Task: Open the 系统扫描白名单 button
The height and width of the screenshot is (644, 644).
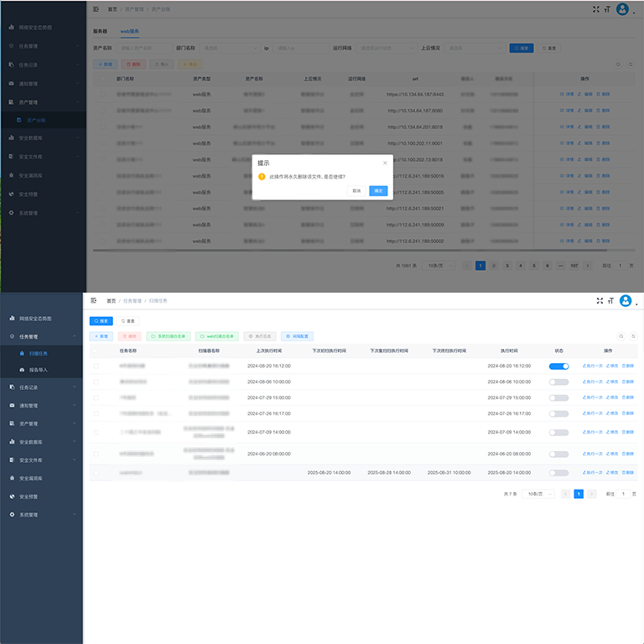Action: [169, 336]
